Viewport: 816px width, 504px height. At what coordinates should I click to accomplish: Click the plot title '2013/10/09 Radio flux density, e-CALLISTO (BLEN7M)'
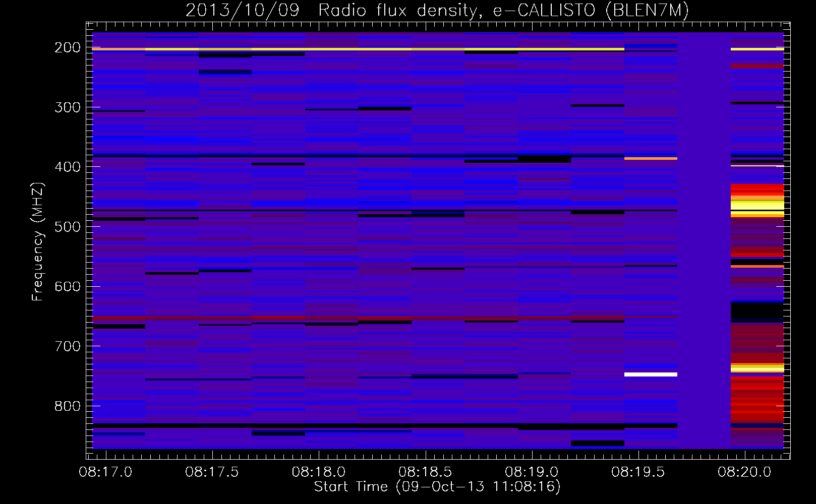(437, 10)
